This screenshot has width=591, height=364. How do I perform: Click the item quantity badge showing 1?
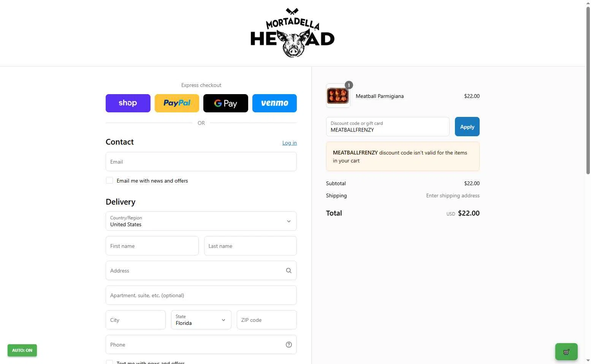[x=349, y=85]
